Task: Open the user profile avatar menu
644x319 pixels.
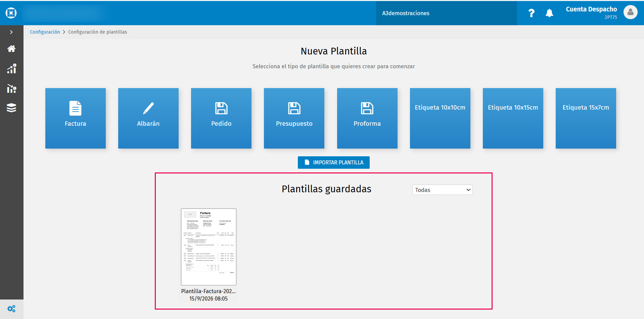Action: pyautogui.click(x=630, y=12)
